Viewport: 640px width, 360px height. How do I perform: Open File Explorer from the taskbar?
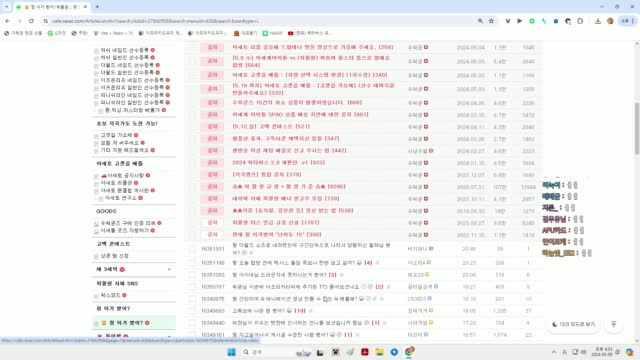[380, 352]
